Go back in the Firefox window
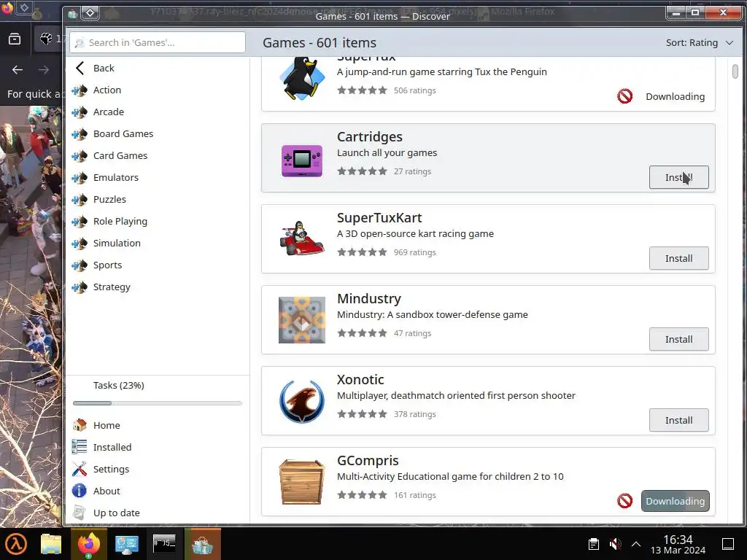747x560 pixels. 18,70
